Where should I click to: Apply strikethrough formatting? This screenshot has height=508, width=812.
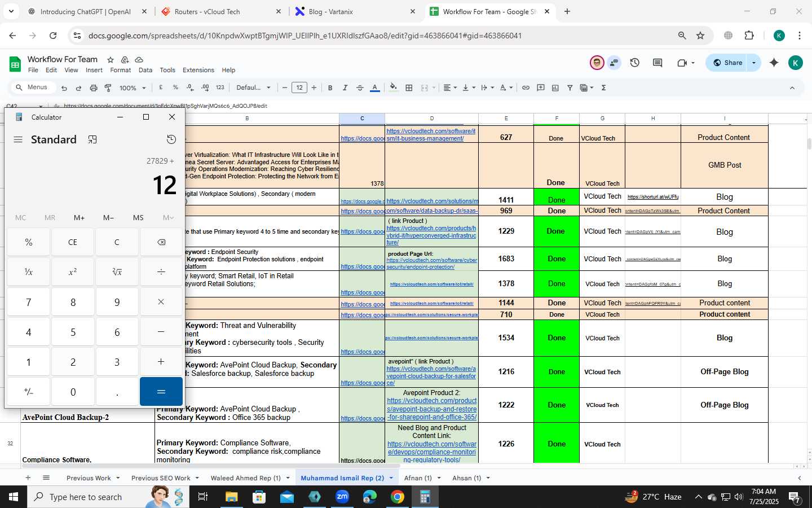(x=360, y=87)
